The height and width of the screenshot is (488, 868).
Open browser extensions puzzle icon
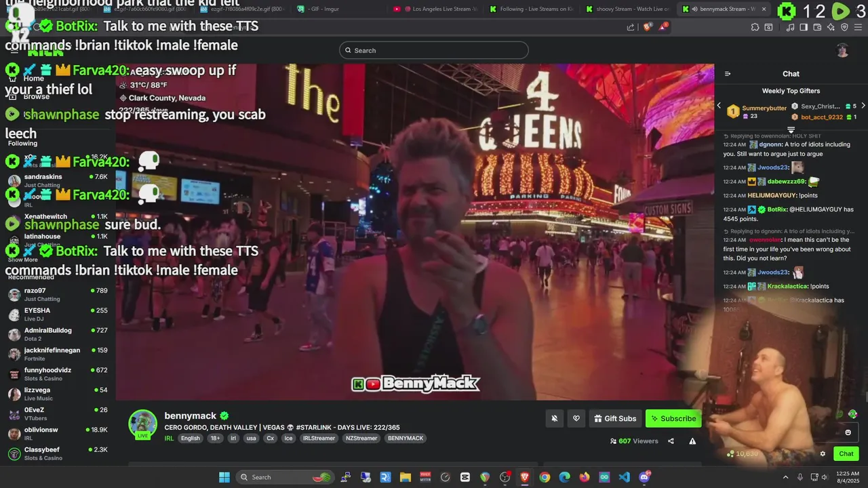click(x=755, y=27)
